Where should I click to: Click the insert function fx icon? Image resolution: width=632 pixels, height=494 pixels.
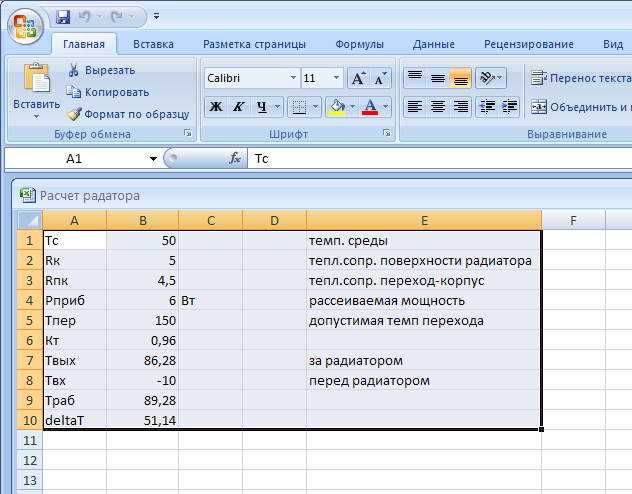click(x=235, y=158)
